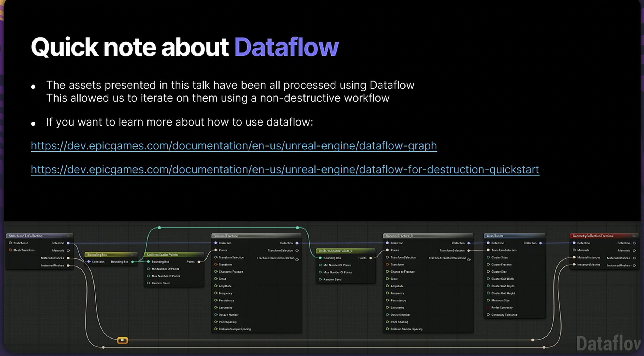The height and width of the screenshot is (356, 644).
Task: Click Collision Sample Spacing pin on VoronoiFracture
Action: coord(216,329)
